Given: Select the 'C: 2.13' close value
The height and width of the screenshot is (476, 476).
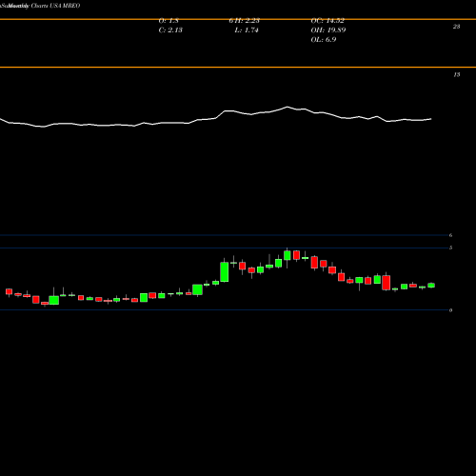Looking at the screenshot, I should (170, 30).
